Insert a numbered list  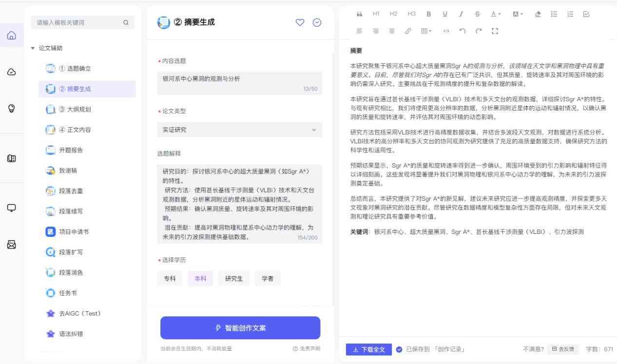tap(570, 14)
